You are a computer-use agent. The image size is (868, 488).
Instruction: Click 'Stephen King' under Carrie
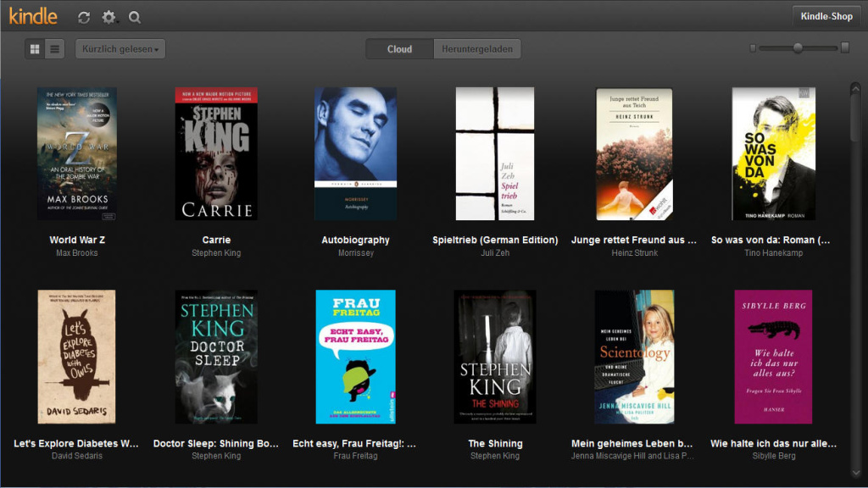(x=216, y=252)
